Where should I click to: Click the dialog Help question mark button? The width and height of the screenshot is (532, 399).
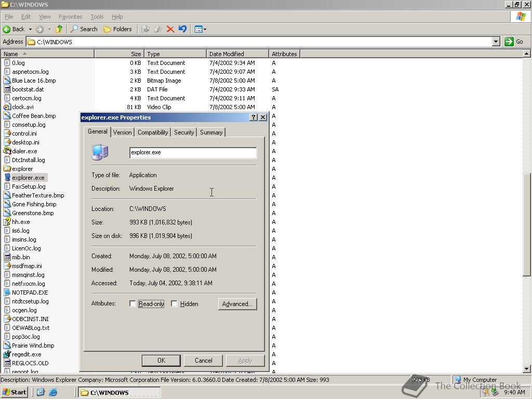coord(253,117)
